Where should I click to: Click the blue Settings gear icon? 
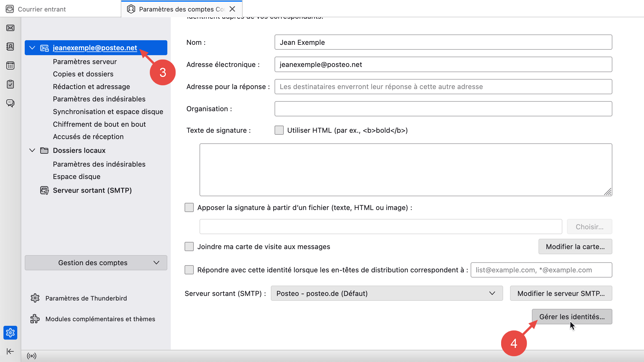click(10, 333)
